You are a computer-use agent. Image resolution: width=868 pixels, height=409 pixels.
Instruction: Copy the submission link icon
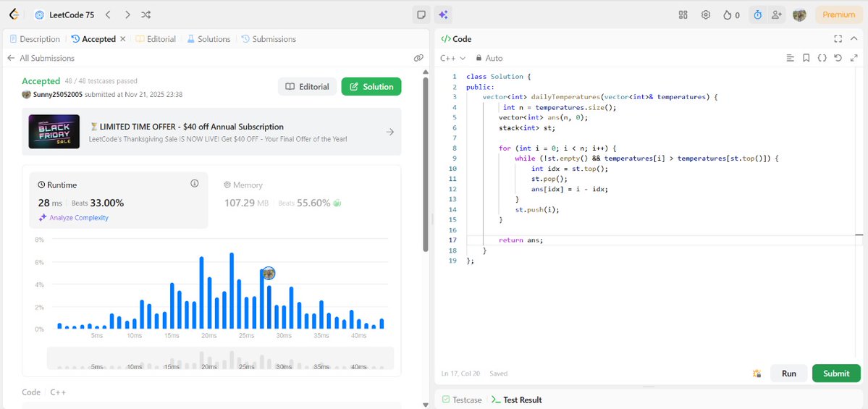[x=418, y=58]
